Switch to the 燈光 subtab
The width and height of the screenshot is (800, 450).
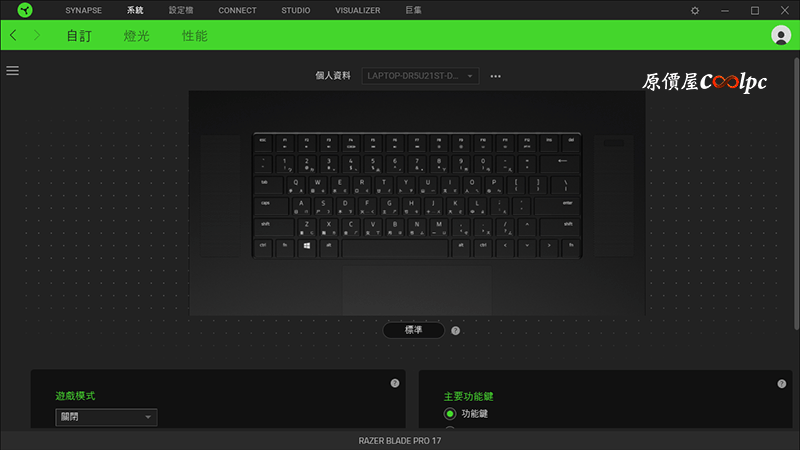coord(137,36)
